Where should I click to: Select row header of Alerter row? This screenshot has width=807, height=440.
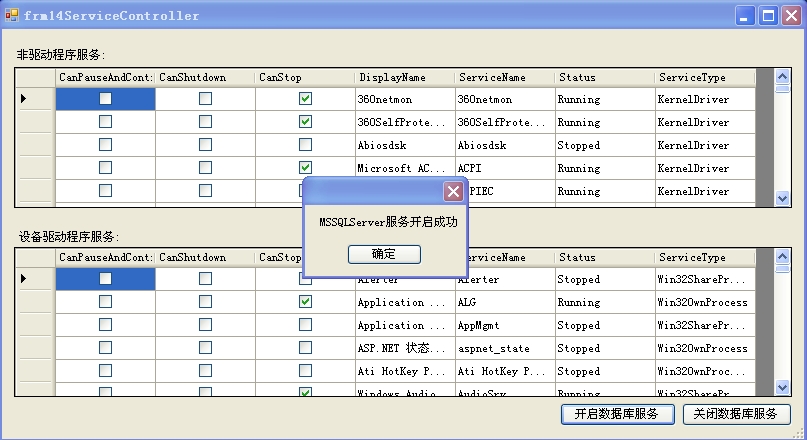(x=36, y=278)
